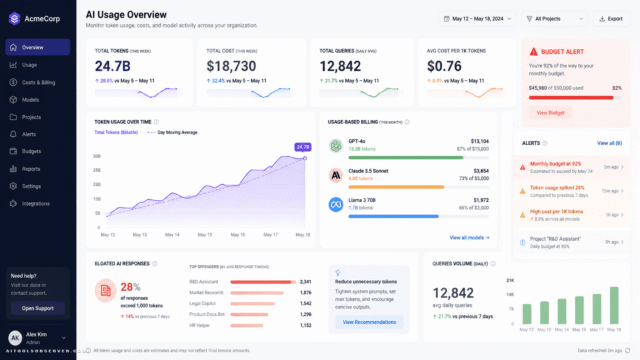The width and height of the screenshot is (640, 360).
Task: Click the info icon beside Token Usage Over Time
Action: [156, 122]
